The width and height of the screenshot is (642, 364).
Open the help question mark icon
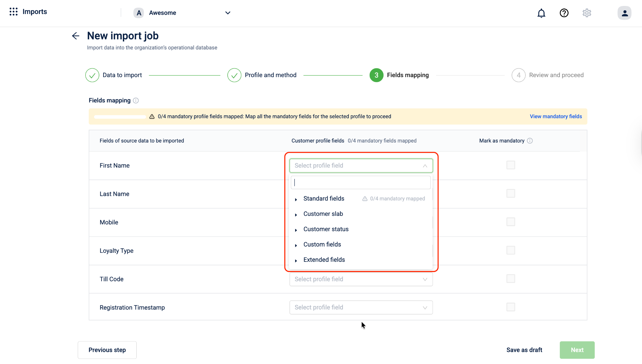564,13
